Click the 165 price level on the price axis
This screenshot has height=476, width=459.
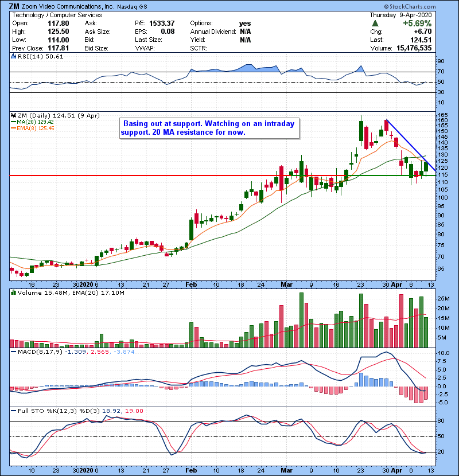tap(442, 115)
